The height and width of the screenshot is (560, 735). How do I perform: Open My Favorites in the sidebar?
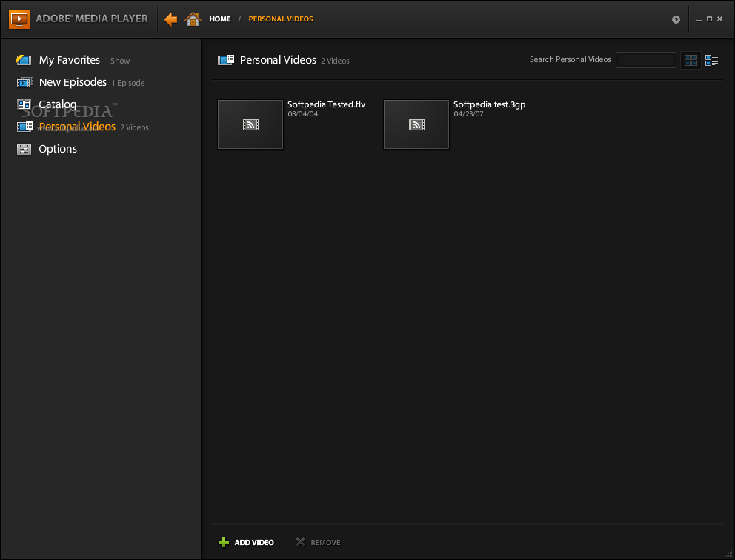(x=70, y=60)
